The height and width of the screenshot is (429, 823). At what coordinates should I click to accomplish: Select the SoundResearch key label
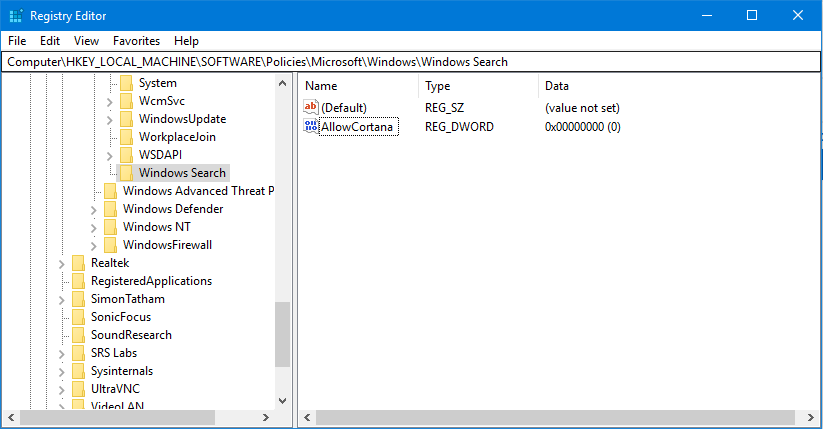click(131, 335)
